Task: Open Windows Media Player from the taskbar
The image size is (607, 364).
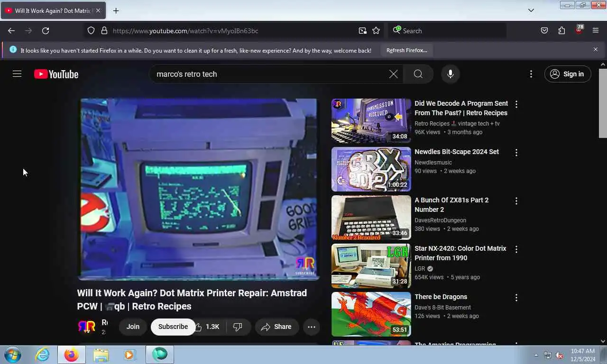Action: [x=129, y=355]
